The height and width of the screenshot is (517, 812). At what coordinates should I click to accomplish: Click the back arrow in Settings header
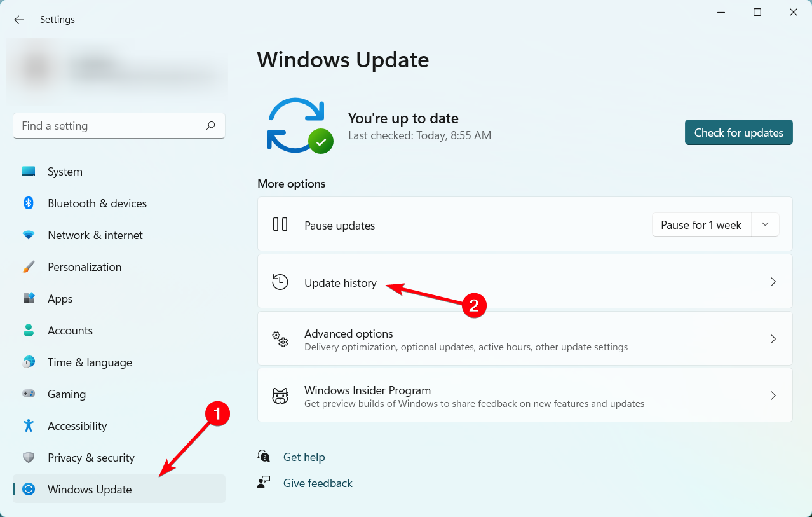(19, 20)
